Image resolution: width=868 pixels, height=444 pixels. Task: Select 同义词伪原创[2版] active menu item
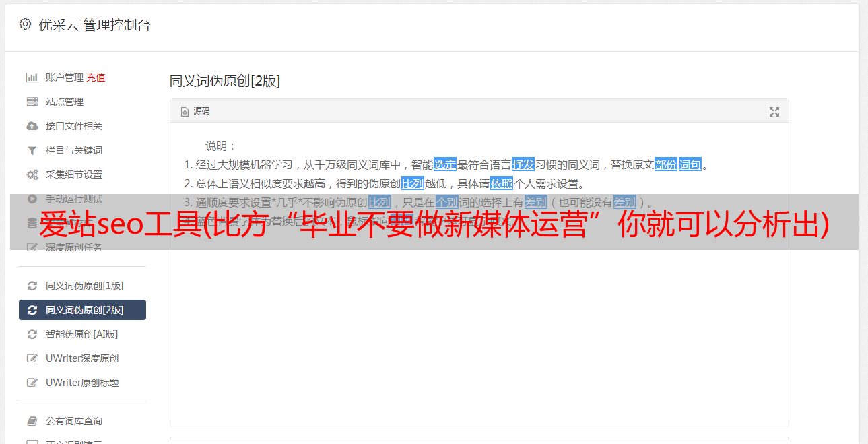click(82, 310)
